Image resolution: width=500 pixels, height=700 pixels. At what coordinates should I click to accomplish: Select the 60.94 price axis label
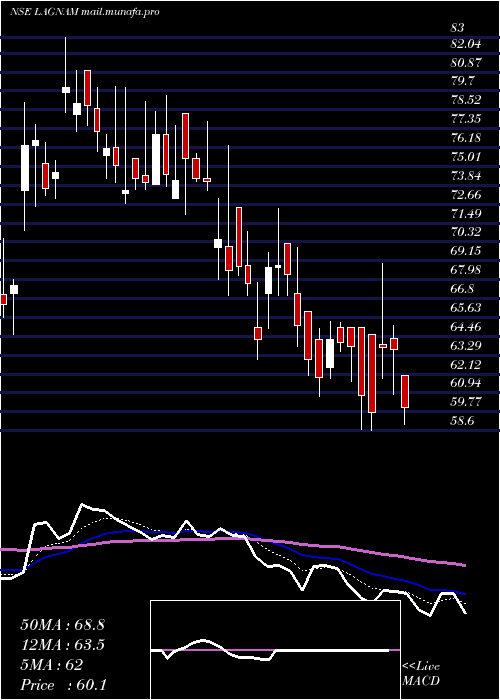point(466,383)
